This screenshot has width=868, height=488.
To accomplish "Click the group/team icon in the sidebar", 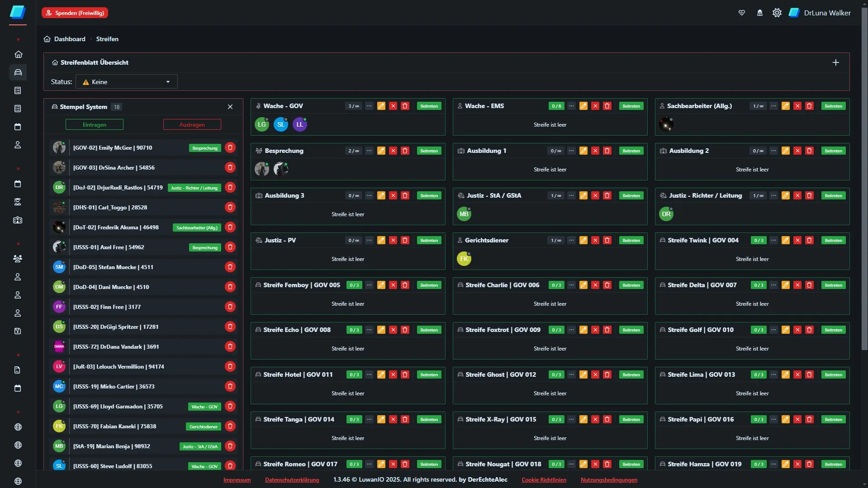I will [x=18, y=259].
